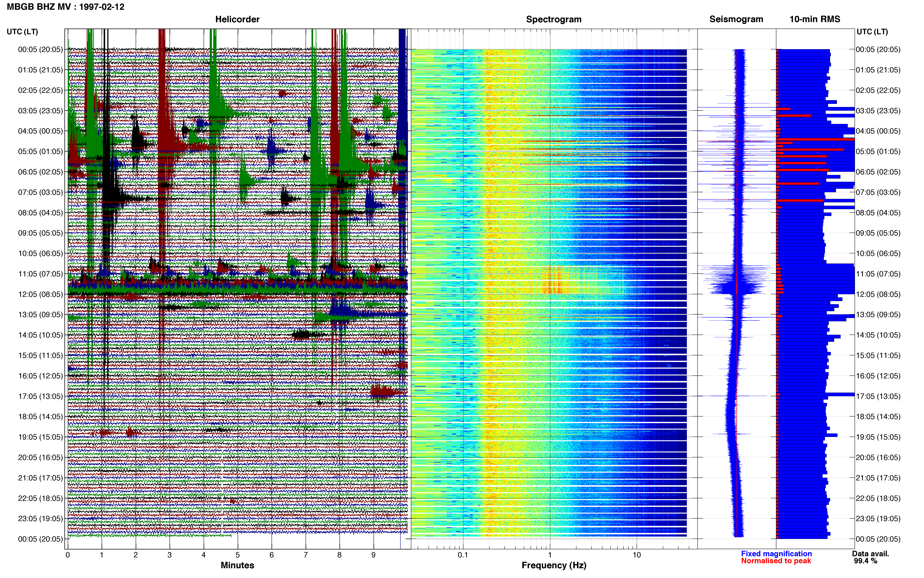Viewport: 924px width, 578px height.
Task: Click Helicorder time label '16:05 (12:05)'
Action: tap(41, 376)
